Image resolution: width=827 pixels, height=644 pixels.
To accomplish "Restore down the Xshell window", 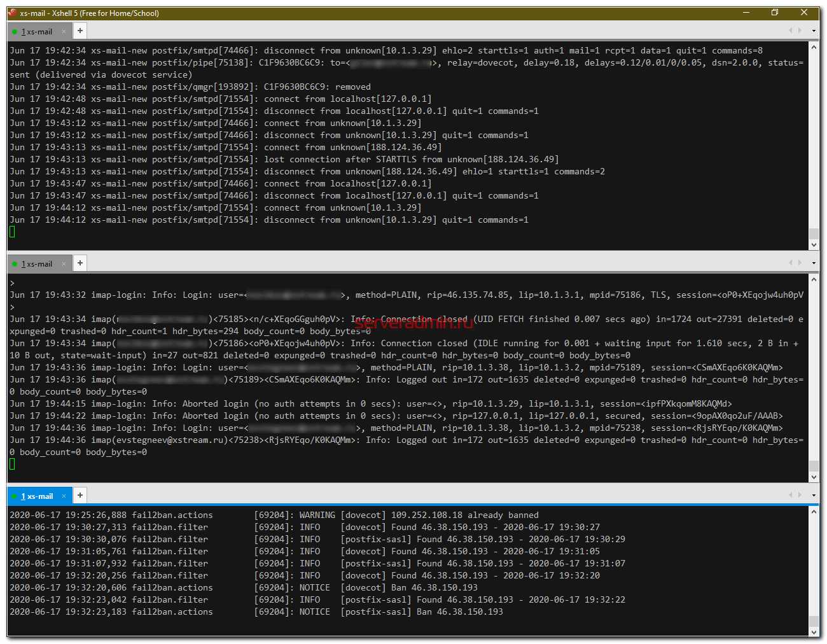I will point(775,13).
